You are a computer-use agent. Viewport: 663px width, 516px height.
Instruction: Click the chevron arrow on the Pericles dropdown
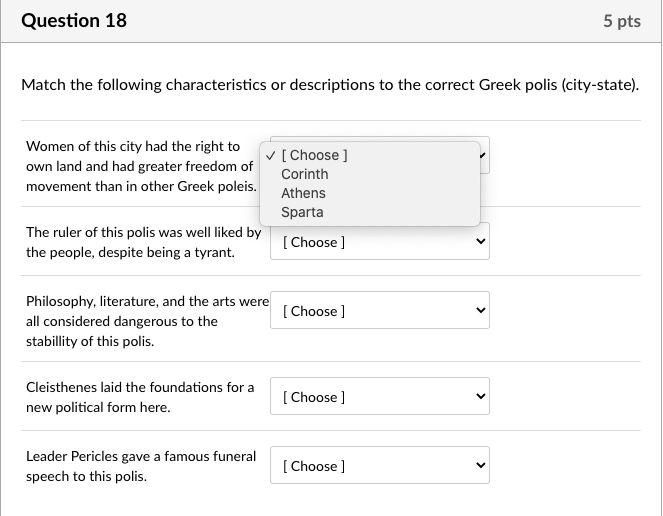click(x=480, y=466)
